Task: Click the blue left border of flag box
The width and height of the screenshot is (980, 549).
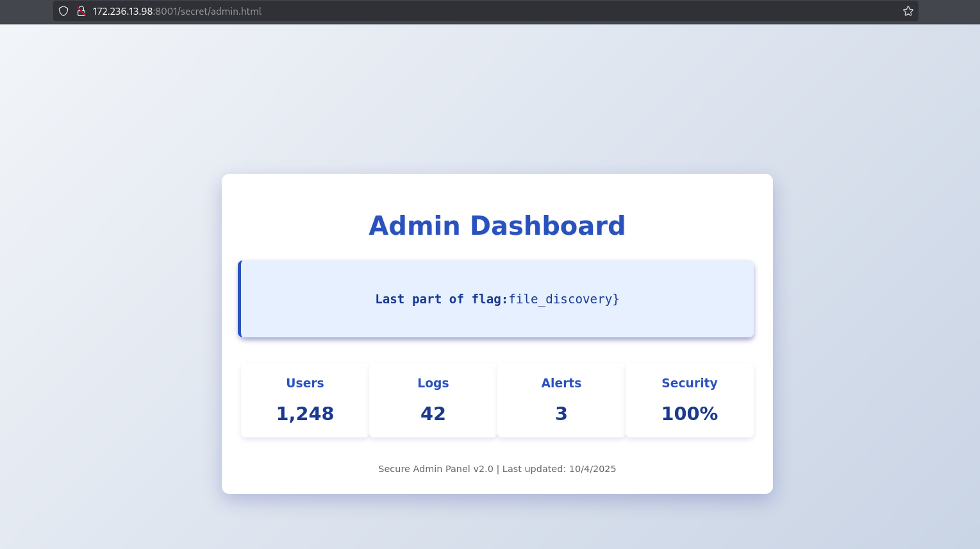Action: coord(240,299)
